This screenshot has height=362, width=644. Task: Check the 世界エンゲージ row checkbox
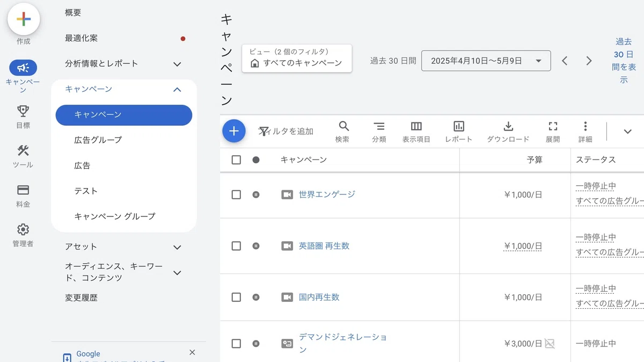(x=236, y=194)
